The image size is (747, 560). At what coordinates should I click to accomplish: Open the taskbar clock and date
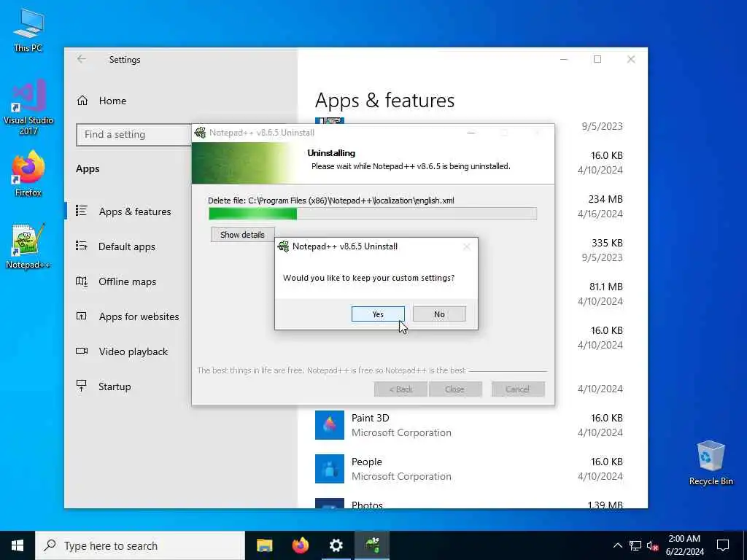[684, 545]
